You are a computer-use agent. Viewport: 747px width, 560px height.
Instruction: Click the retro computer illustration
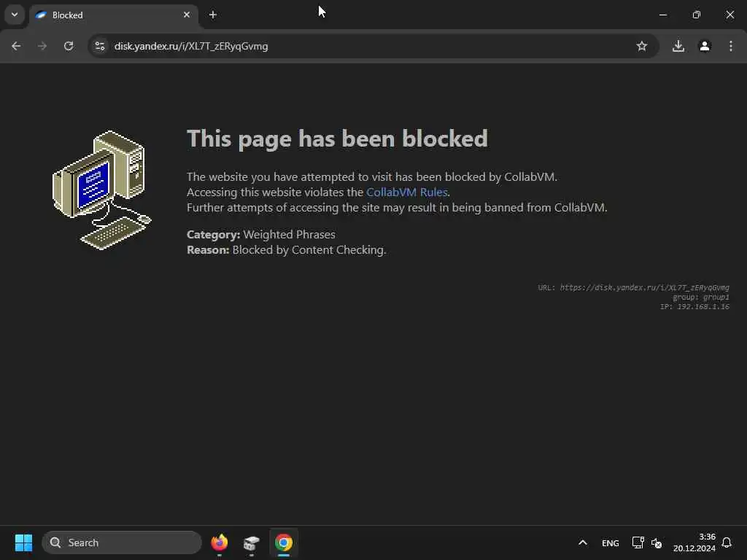102,190
